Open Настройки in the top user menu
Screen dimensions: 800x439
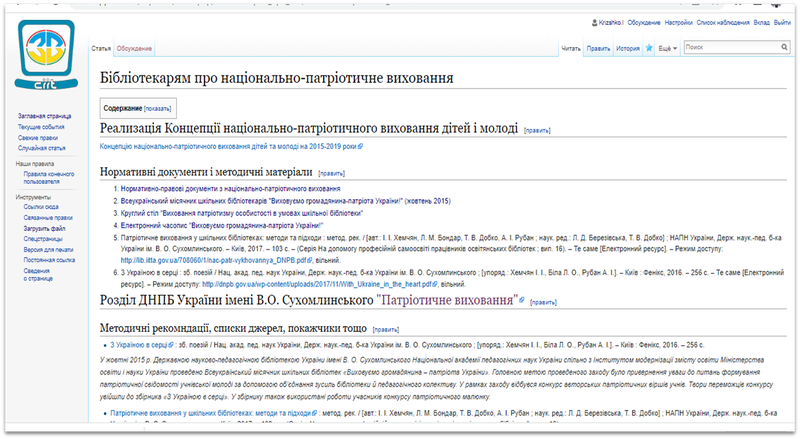tap(679, 22)
